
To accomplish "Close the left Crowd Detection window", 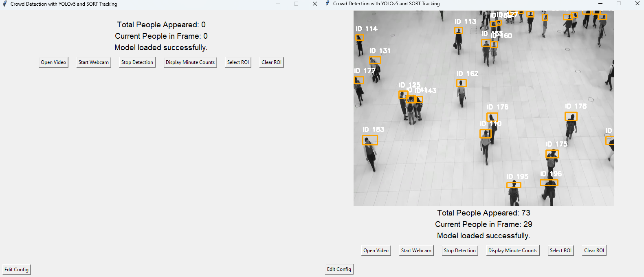I will pyautogui.click(x=314, y=4).
